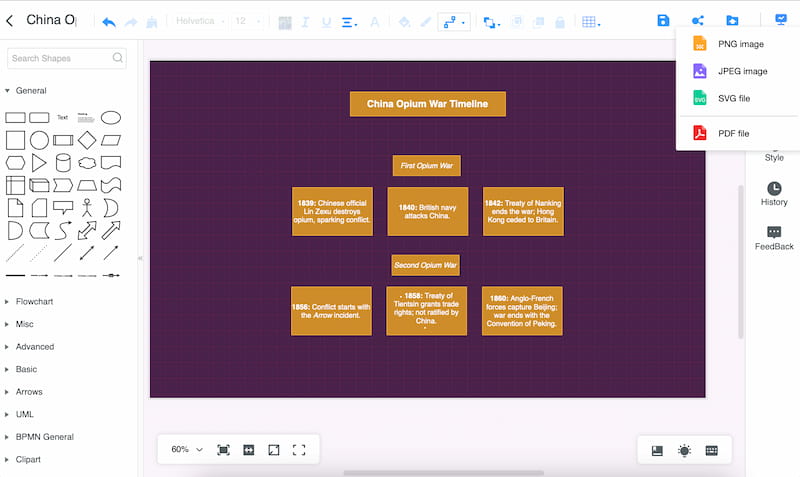Open the 60% zoom level dropdown
The image size is (800, 477).
pyautogui.click(x=187, y=449)
